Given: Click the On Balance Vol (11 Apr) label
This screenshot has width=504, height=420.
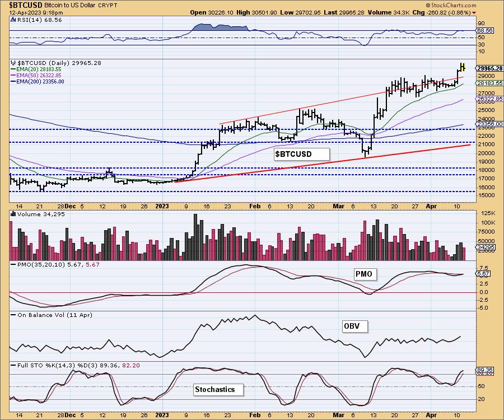Looking at the screenshot, I should coord(52,315).
